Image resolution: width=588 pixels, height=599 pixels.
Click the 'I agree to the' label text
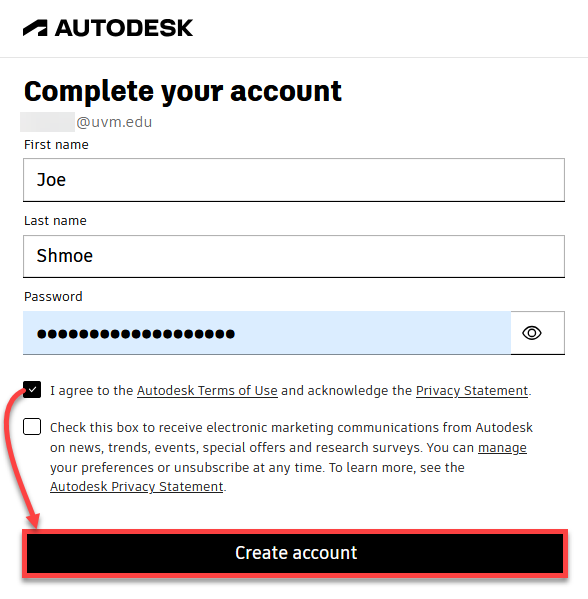pos(92,391)
